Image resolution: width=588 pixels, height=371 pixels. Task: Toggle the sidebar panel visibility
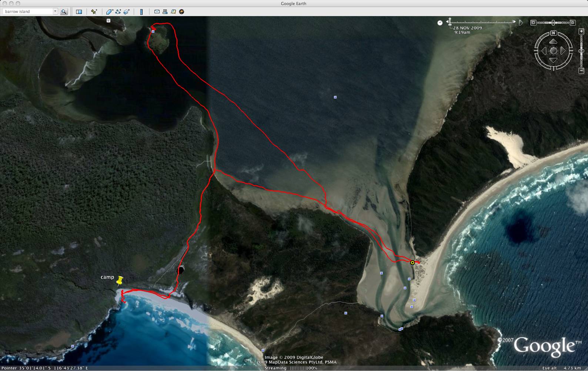tap(79, 11)
